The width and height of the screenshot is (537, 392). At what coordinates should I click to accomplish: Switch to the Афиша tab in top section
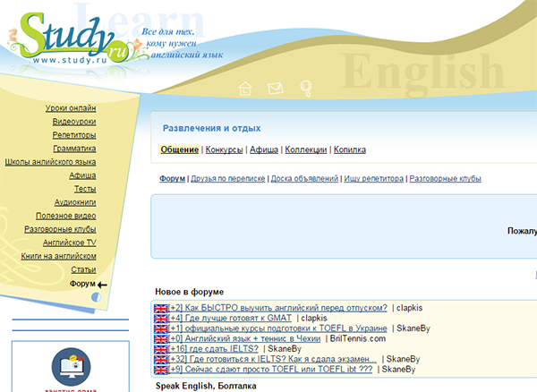click(263, 149)
